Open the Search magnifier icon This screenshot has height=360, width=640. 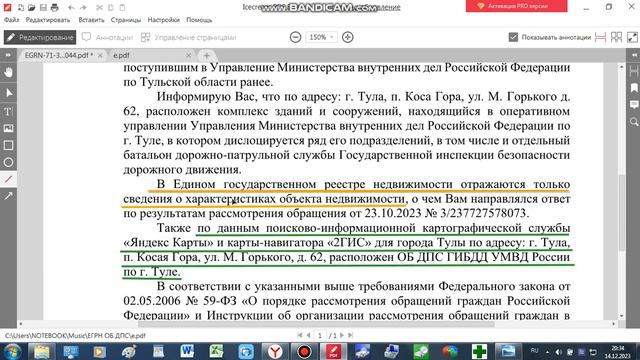tap(634, 122)
